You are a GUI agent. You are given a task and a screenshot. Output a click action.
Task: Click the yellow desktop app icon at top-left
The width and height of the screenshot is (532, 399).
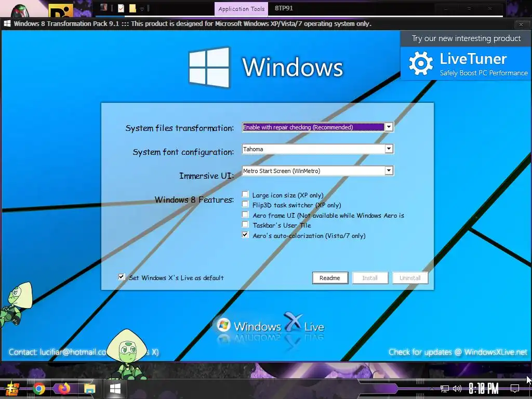pyautogui.click(x=61, y=11)
